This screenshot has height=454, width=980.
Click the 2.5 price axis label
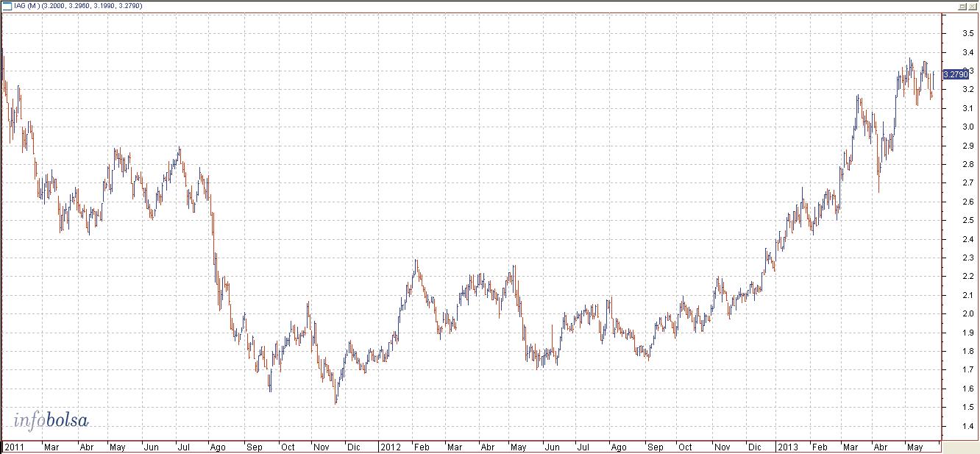pos(967,221)
